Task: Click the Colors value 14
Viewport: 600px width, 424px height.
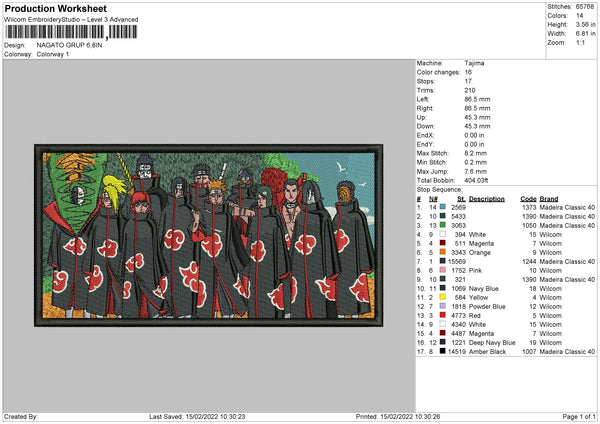Action: click(579, 16)
